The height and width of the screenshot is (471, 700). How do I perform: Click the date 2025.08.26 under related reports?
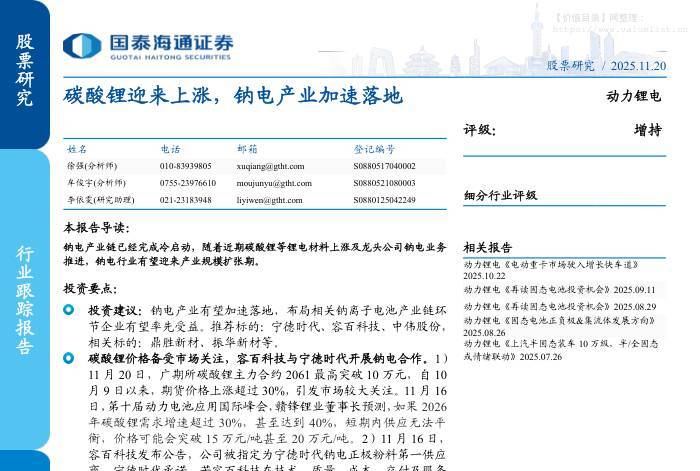(484, 333)
